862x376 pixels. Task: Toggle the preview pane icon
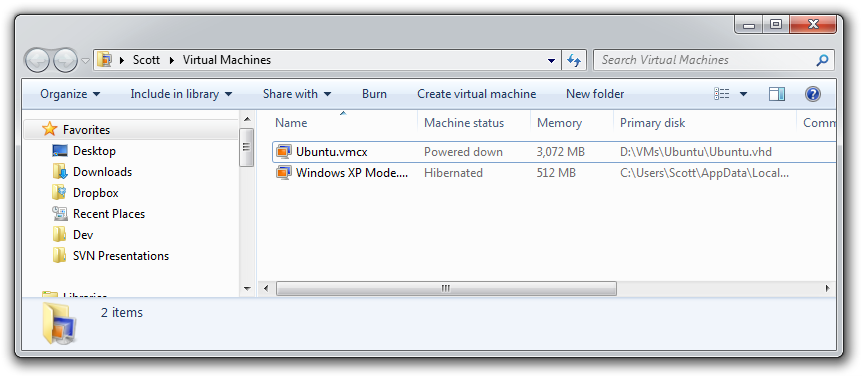tap(777, 94)
